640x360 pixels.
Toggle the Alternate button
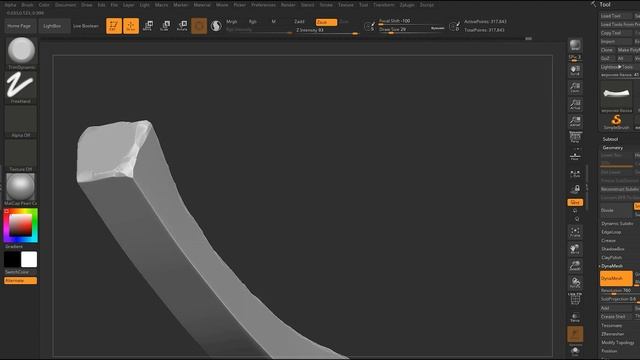[20, 281]
